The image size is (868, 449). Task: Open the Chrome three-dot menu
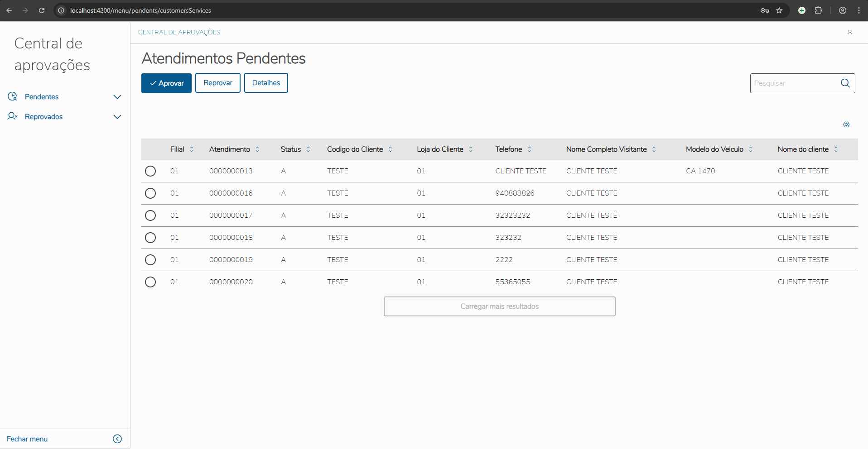pyautogui.click(x=859, y=10)
